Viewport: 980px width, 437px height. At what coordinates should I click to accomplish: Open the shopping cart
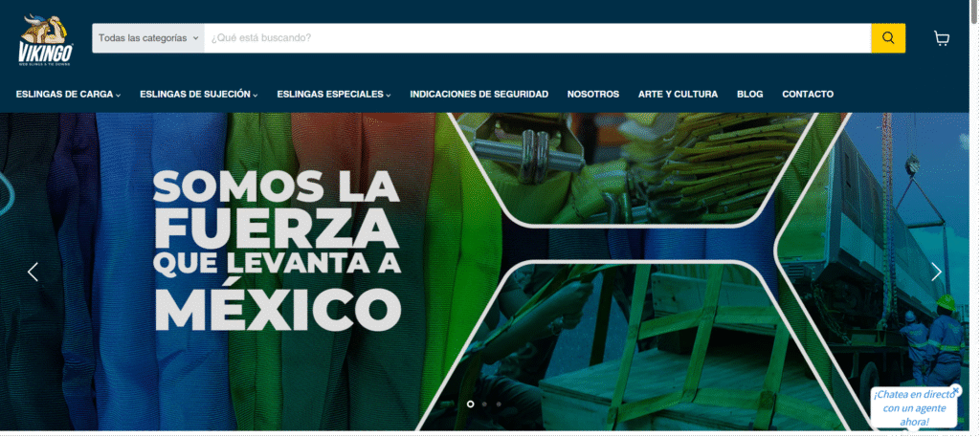pos(942,38)
